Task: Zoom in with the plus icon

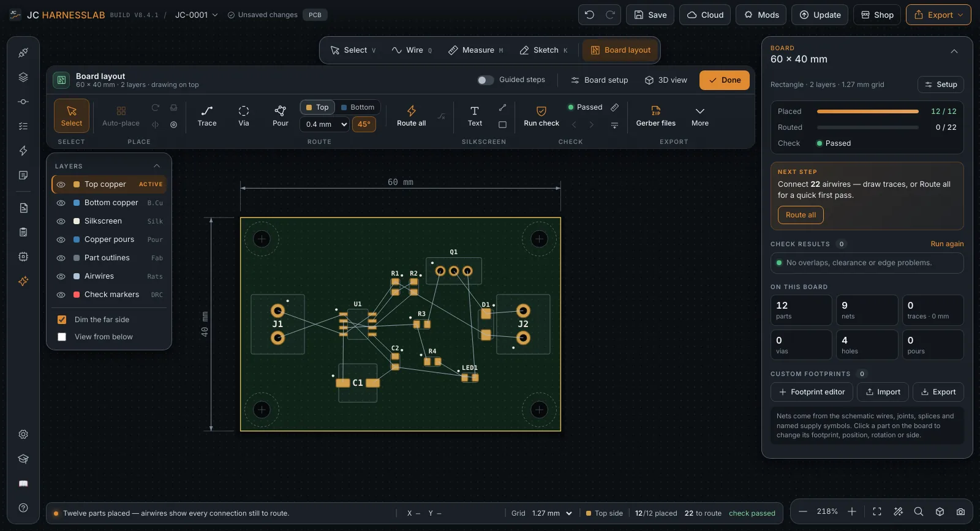Action: coord(852,511)
